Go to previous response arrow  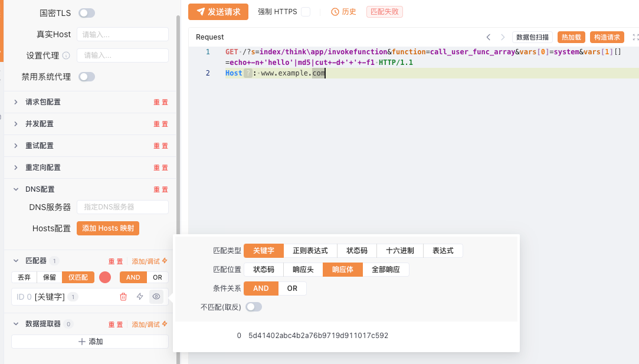(488, 37)
